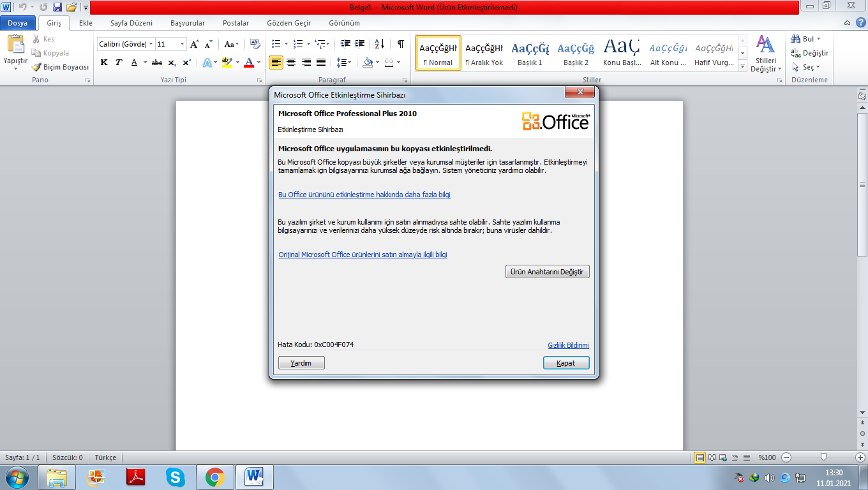868x490 pixels.
Task: Select left text alignment
Action: pyautogui.click(x=276, y=63)
